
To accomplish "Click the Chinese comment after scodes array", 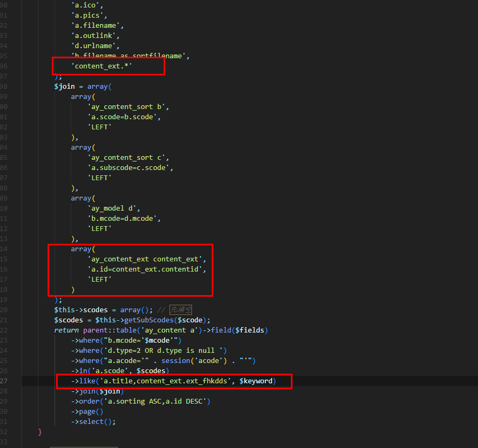I will (x=180, y=310).
